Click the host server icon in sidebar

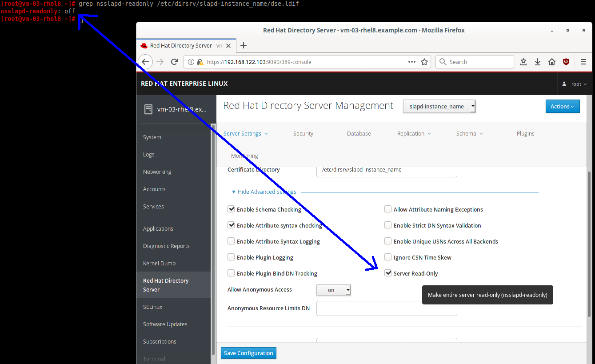click(148, 109)
